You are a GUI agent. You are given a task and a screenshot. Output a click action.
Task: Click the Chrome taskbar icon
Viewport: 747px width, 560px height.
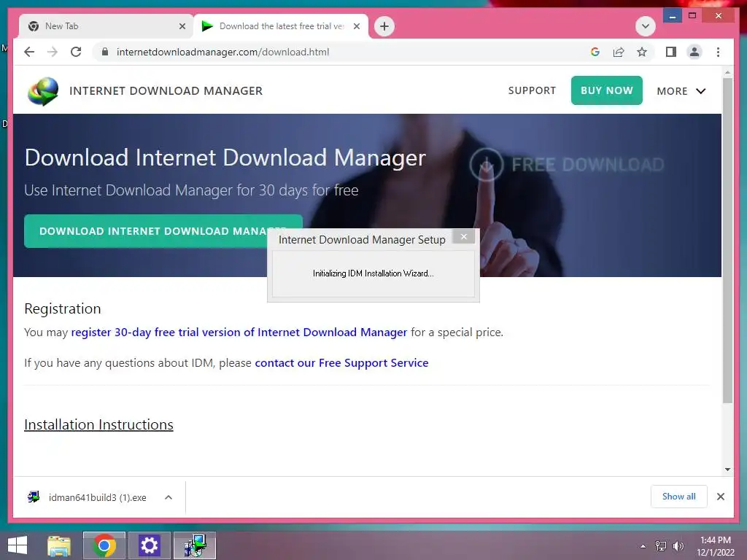(x=104, y=545)
